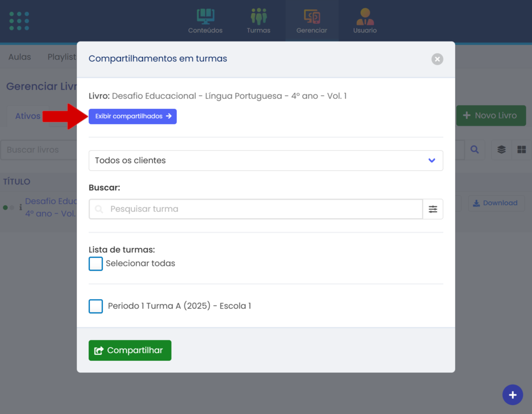Close the Compartilhamentos em turmas dialog
The image size is (532, 414).
(437, 59)
